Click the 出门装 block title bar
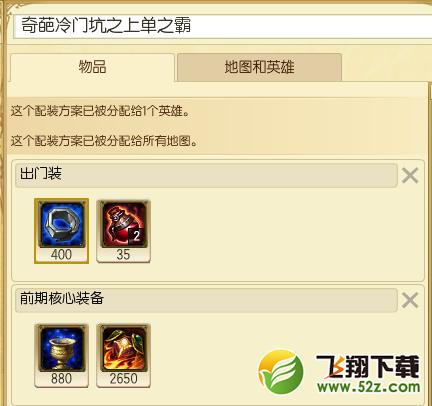Image resolution: width=432 pixels, height=406 pixels. point(206,175)
